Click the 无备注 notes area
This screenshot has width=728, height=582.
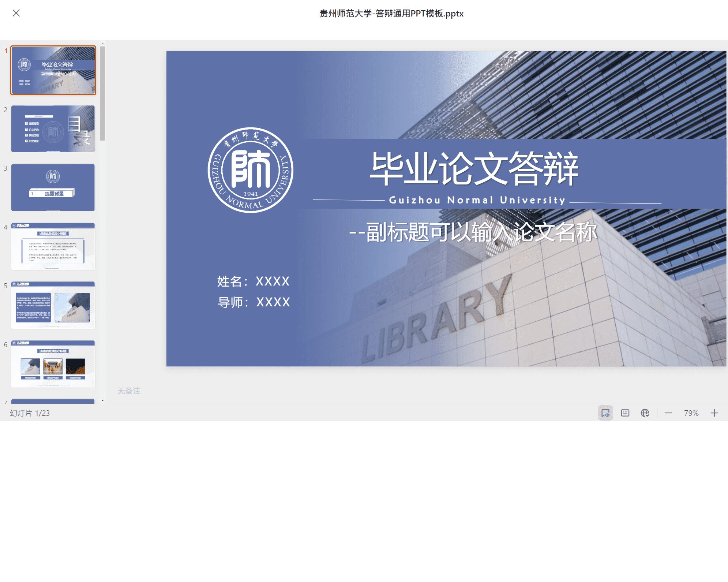(x=129, y=391)
